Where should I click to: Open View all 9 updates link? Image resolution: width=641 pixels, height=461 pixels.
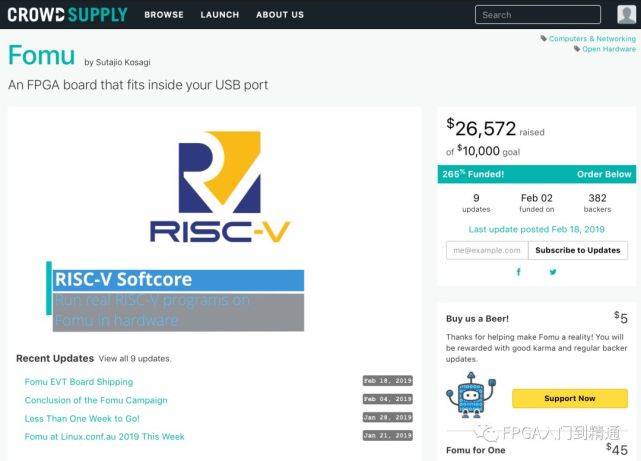[135, 359]
